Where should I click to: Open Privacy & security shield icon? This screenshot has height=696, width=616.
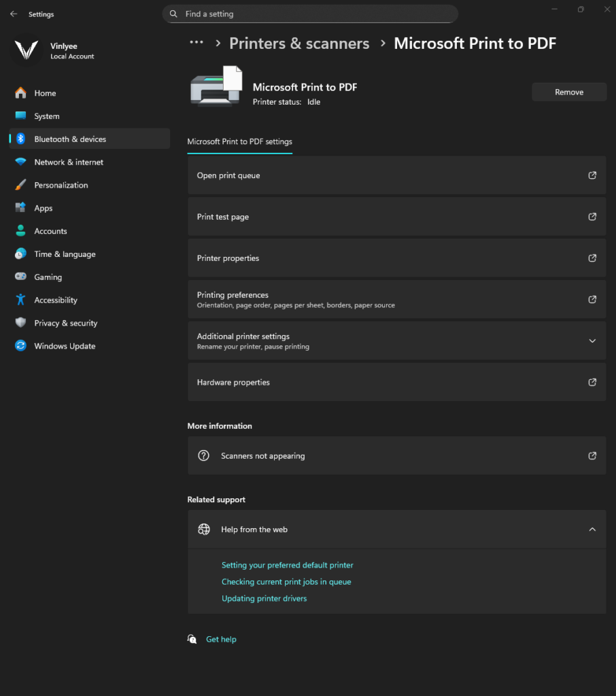20,323
